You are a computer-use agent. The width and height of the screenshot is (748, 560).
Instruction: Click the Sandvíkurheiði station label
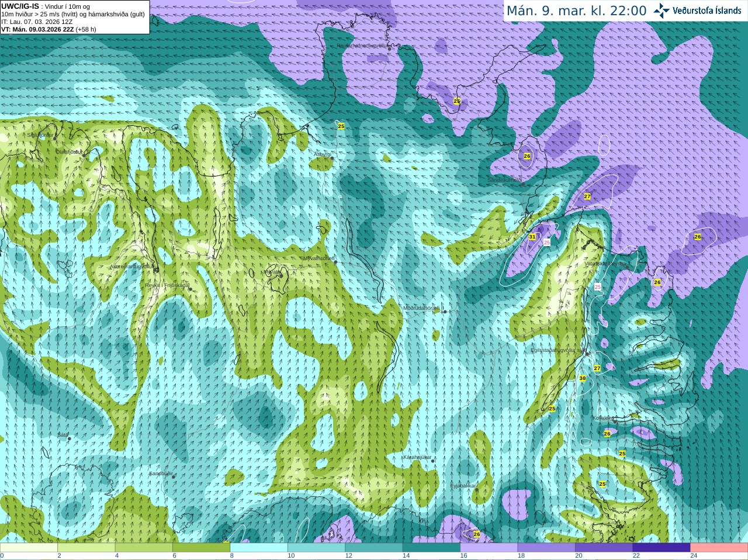click(505, 180)
